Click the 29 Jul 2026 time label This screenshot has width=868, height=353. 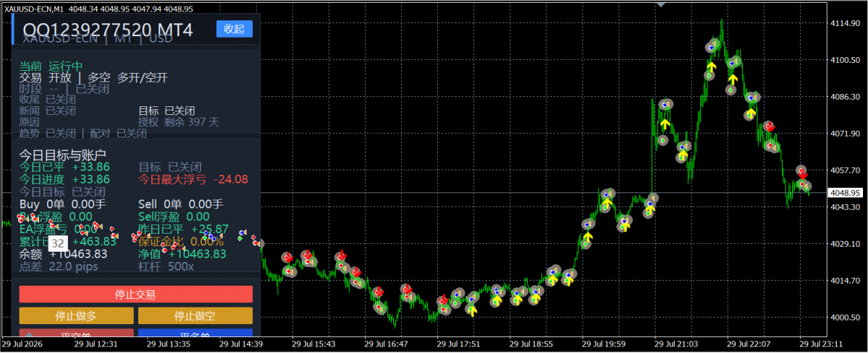[23, 344]
